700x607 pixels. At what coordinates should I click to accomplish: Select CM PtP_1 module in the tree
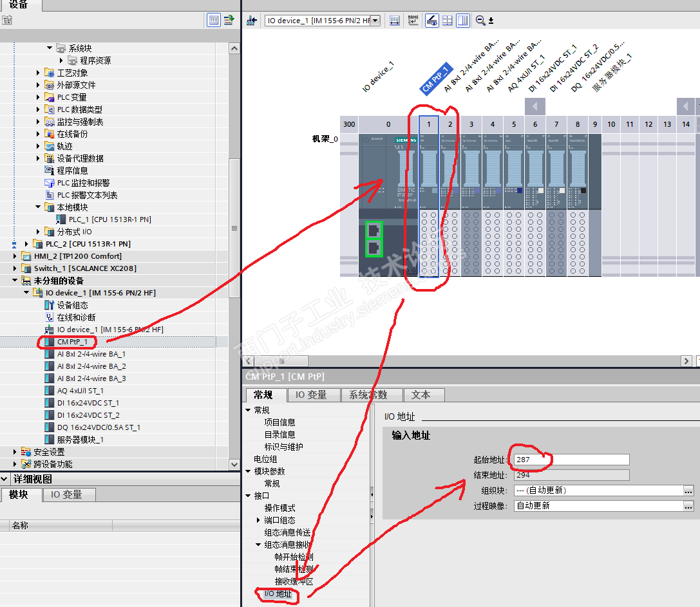72,342
